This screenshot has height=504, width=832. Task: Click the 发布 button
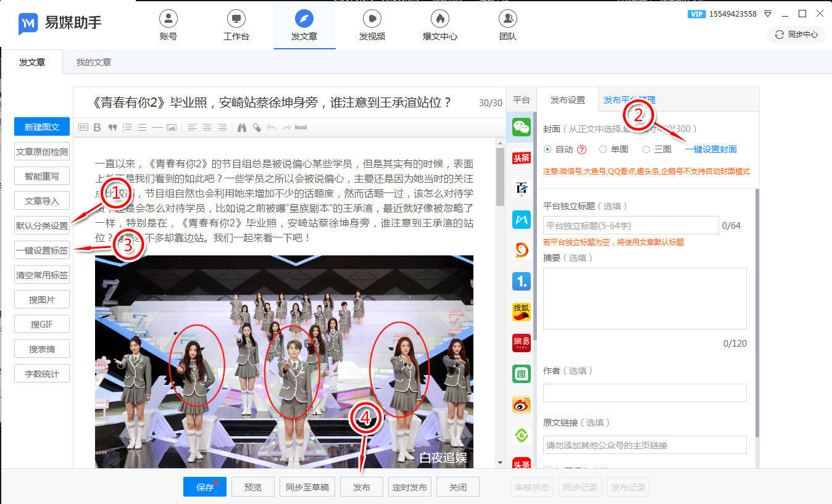pos(362,487)
